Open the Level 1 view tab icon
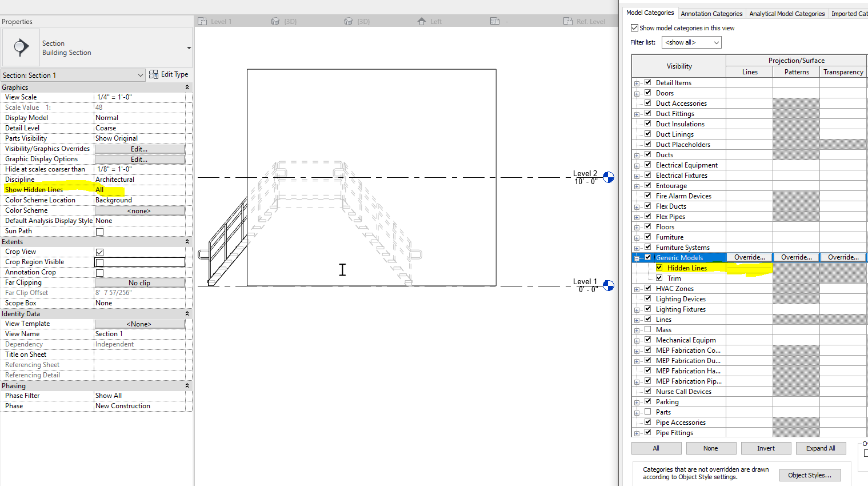The height and width of the screenshot is (486, 868). tap(203, 21)
